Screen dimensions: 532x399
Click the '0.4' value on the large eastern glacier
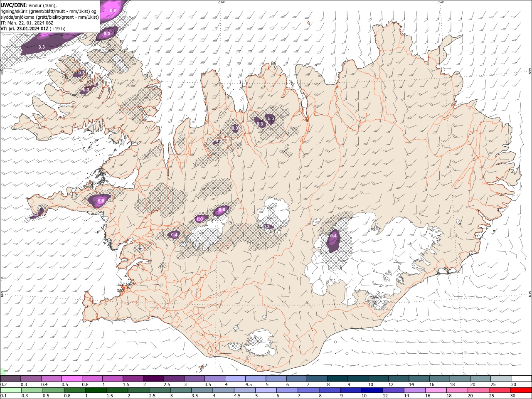coord(333,236)
